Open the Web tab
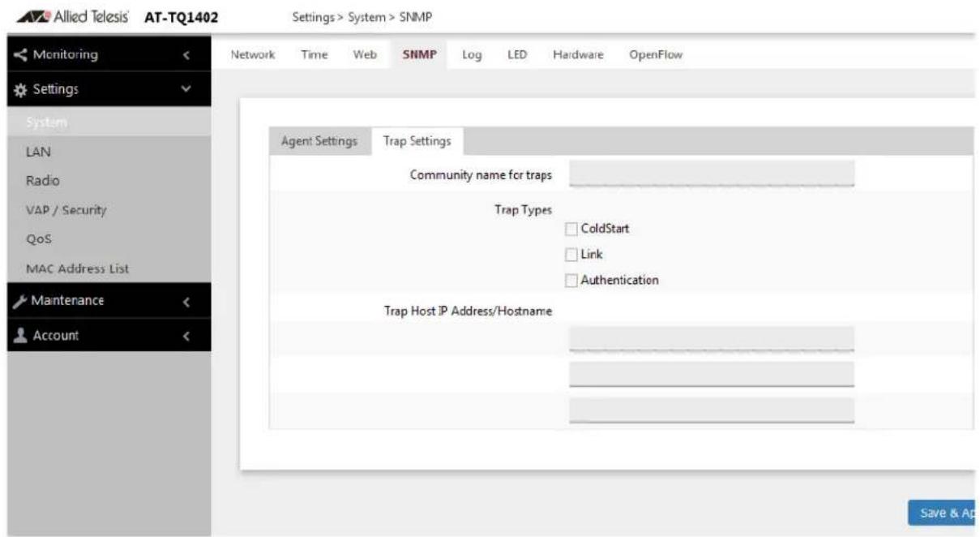This screenshot has height=537, width=980. [365, 55]
